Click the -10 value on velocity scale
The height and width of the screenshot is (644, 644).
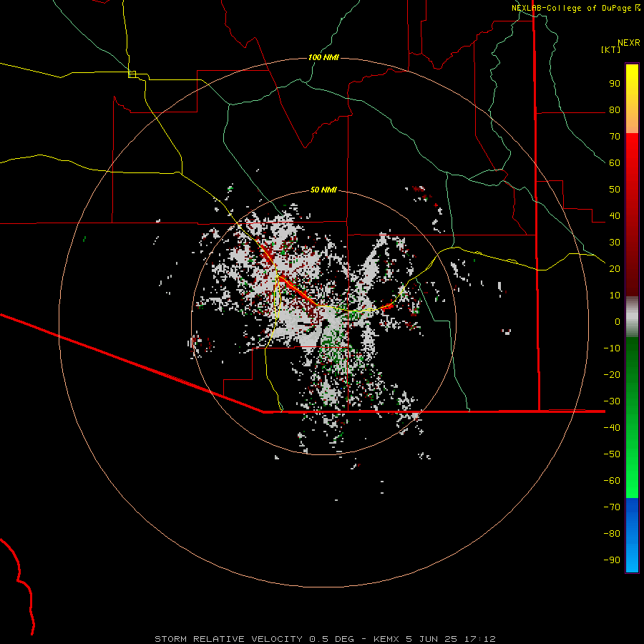(612, 348)
